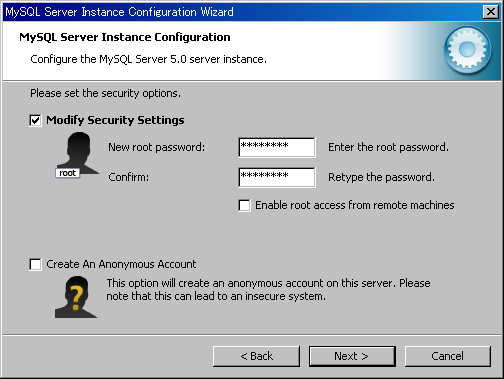
Task: Enable root access from remote machines
Action: tap(244, 205)
